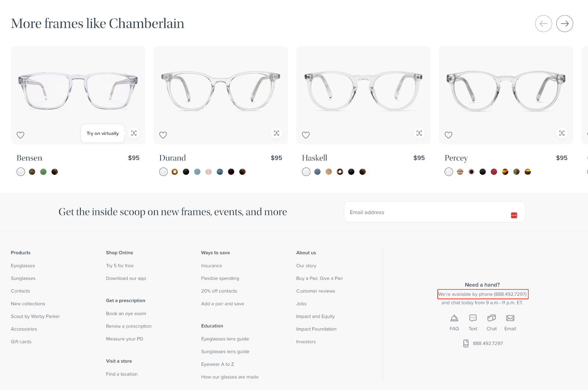Toggle the heart on the Durand frame
Image resolution: width=588 pixels, height=390 pixels.
point(163,135)
